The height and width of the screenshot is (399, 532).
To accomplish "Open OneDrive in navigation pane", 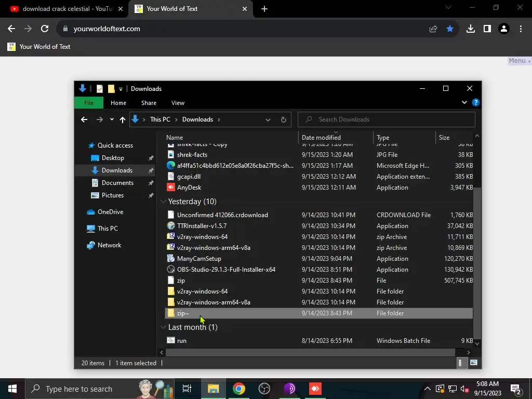I will coord(110,212).
